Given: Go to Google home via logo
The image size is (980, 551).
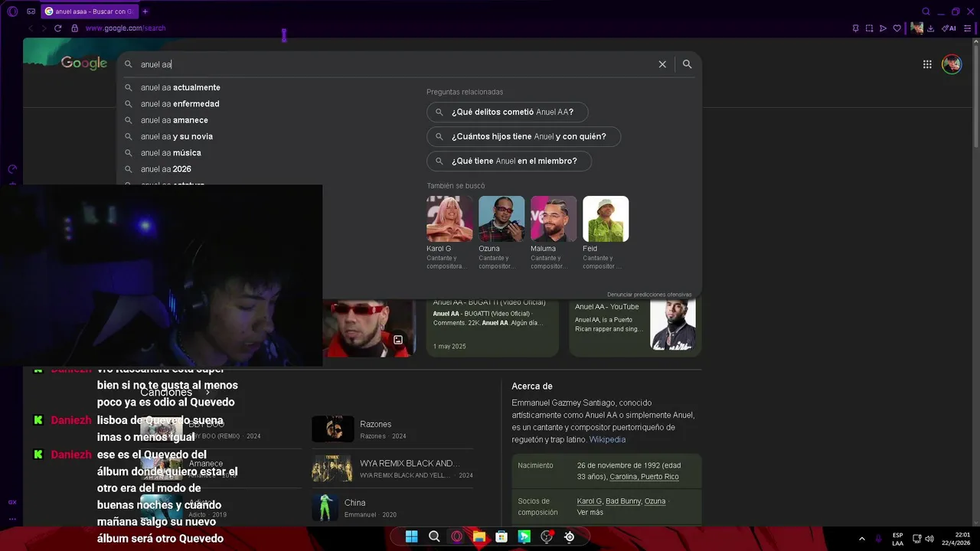Looking at the screenshot, I should pyautogui.click(x=84, y=64).
